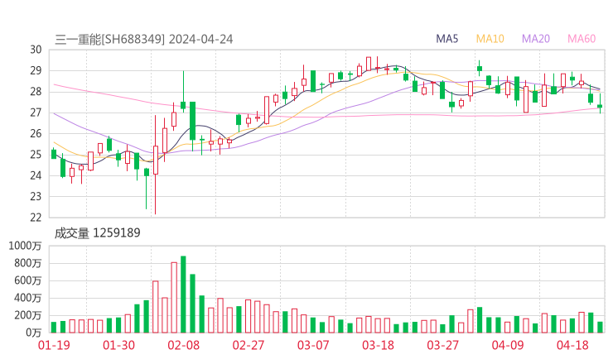Screen dimensions: 613x364
Task: Click the 01-30 date axis label
Action: [x=118, y=345]
